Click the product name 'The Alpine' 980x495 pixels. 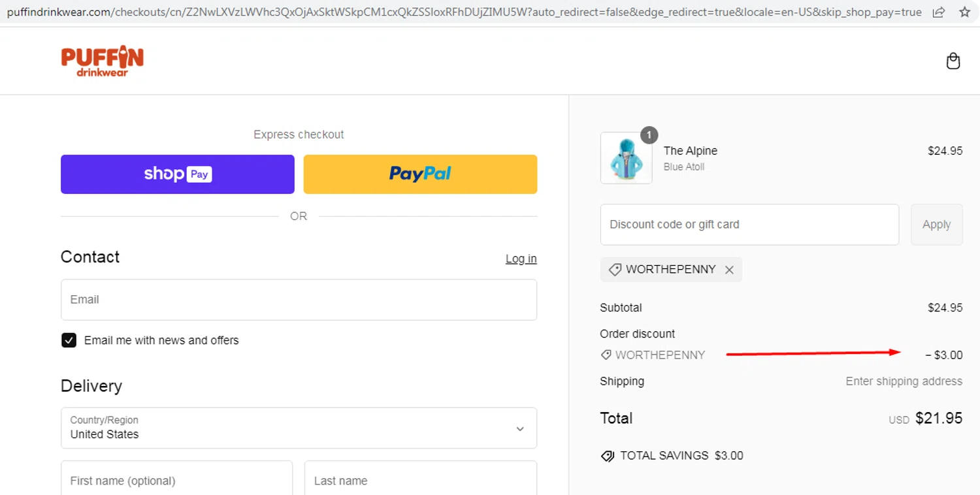690,151
